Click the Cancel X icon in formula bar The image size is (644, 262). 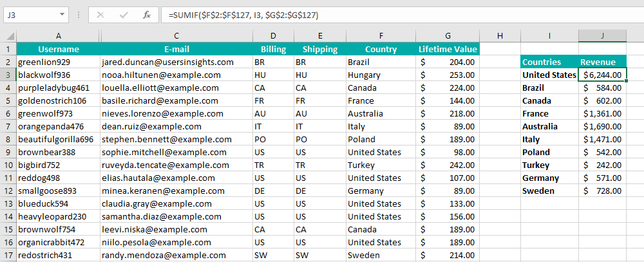100,15
